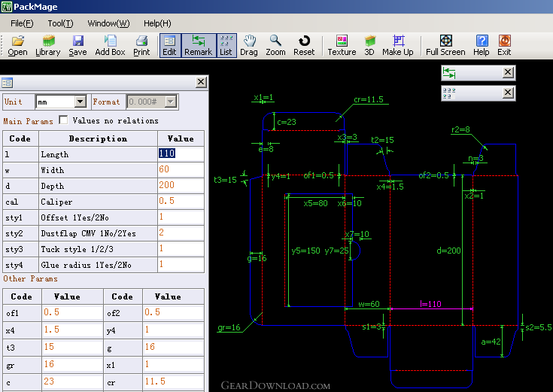Viewport: 553px width, 392px height.
Task: Click the 'cr=11.5' remark label in drawing
Action: 369,99
